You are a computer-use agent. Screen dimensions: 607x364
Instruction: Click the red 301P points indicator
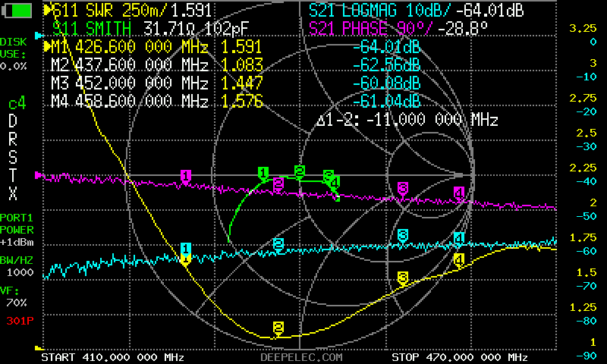coord(20,321)
